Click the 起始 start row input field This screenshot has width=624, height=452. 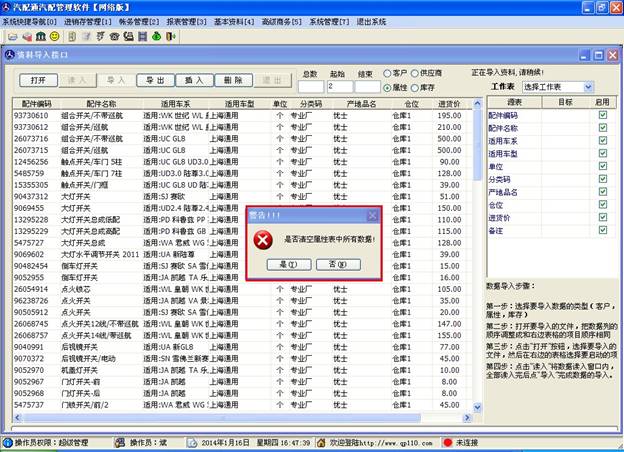(336, 87)
